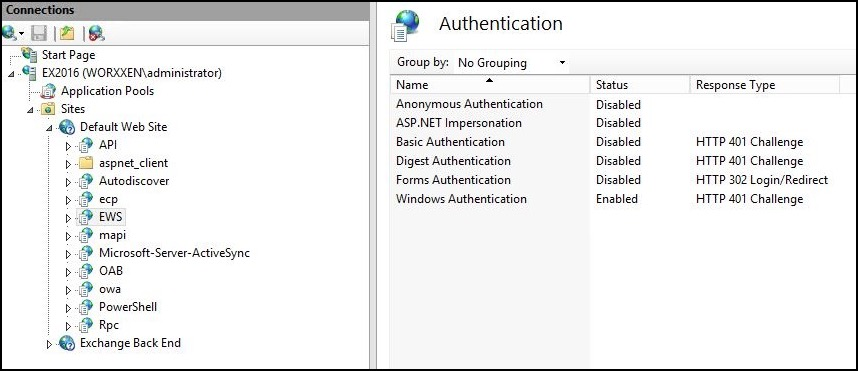858x371 pixels.
Task: Sort by the Name column header
Action: point(490,85)
